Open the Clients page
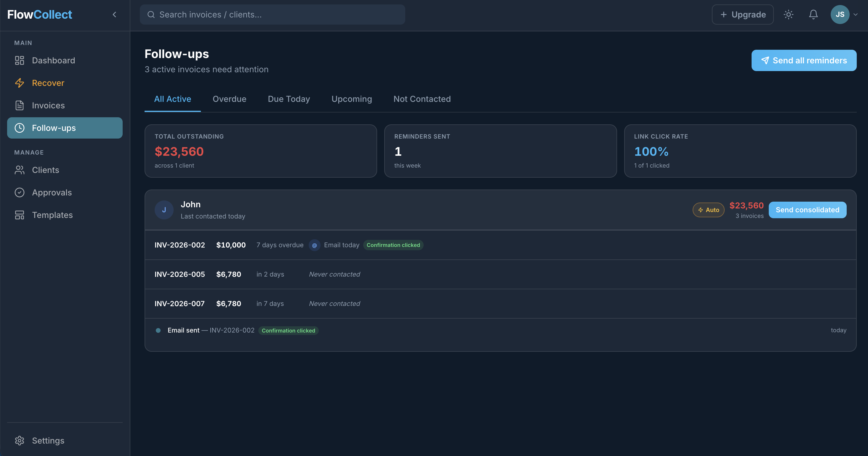 click(x=65, y=170)
